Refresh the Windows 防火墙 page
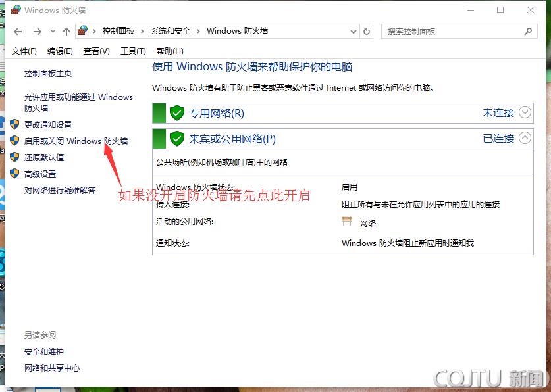This screenshot has height=392, width=551. pos(367,31)
